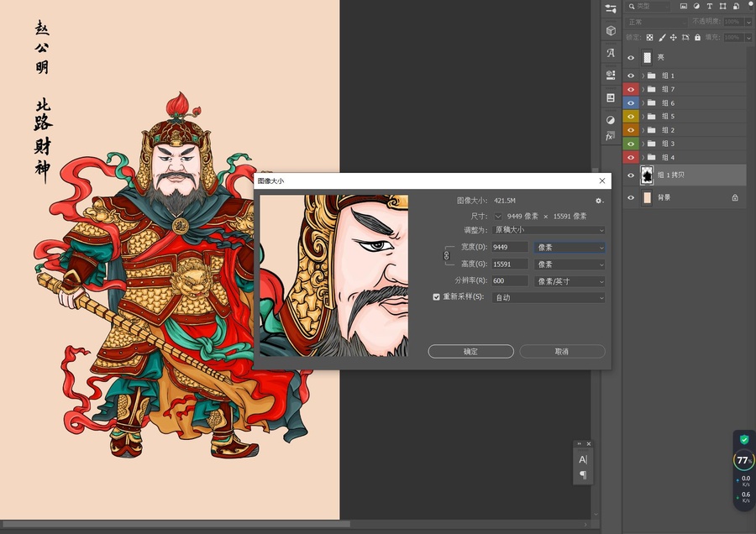The height and width of the screenshot is (534, 756).
Task: Open the Styles fx panel icon
Action: (x=610, y=136)
